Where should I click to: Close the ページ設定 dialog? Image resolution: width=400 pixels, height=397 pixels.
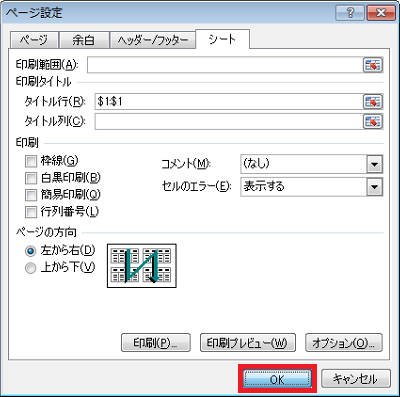click(x=381, y=13)
